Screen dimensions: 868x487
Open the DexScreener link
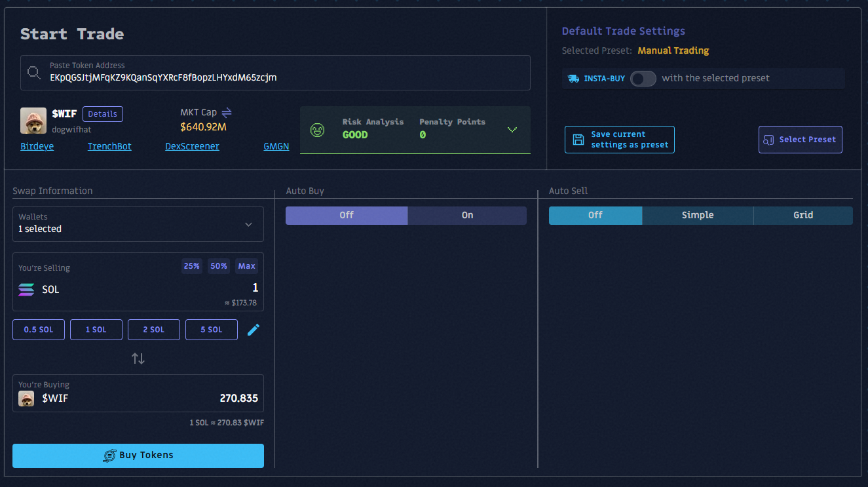(x=192, y=147)
